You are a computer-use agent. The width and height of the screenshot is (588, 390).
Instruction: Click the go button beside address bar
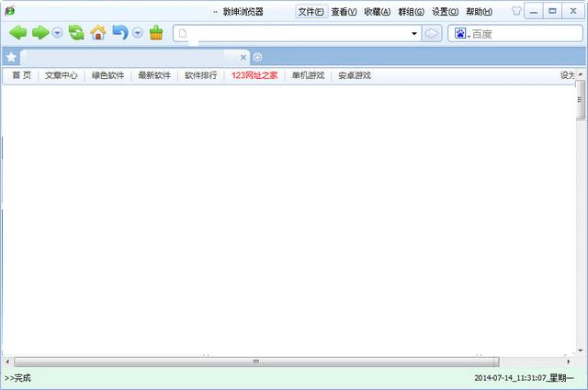(433, 34)
